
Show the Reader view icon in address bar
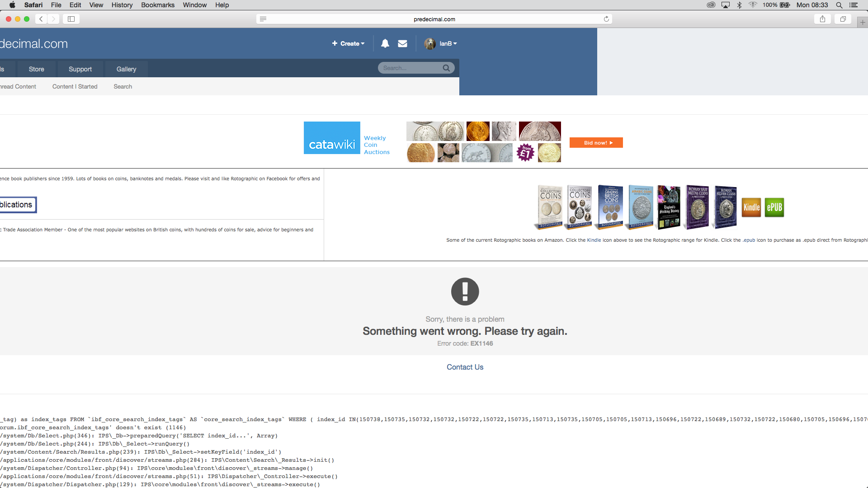[263, 19]
